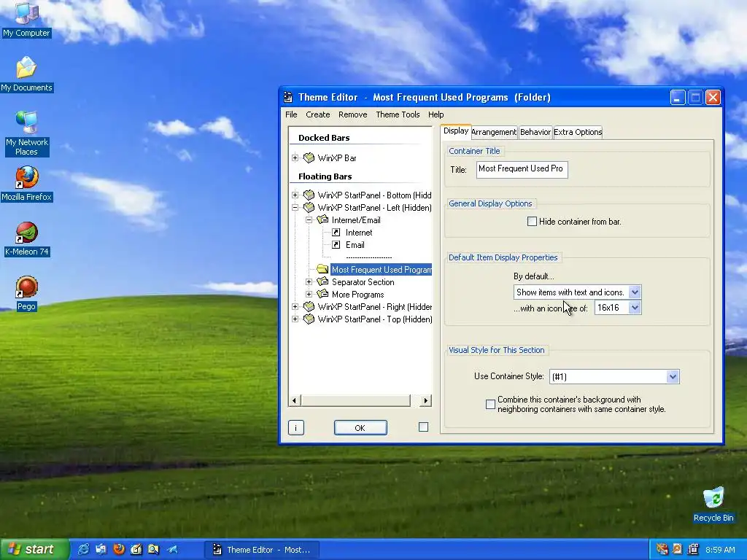Select Most Frequent Used Programs tree item

pos(382,270)
